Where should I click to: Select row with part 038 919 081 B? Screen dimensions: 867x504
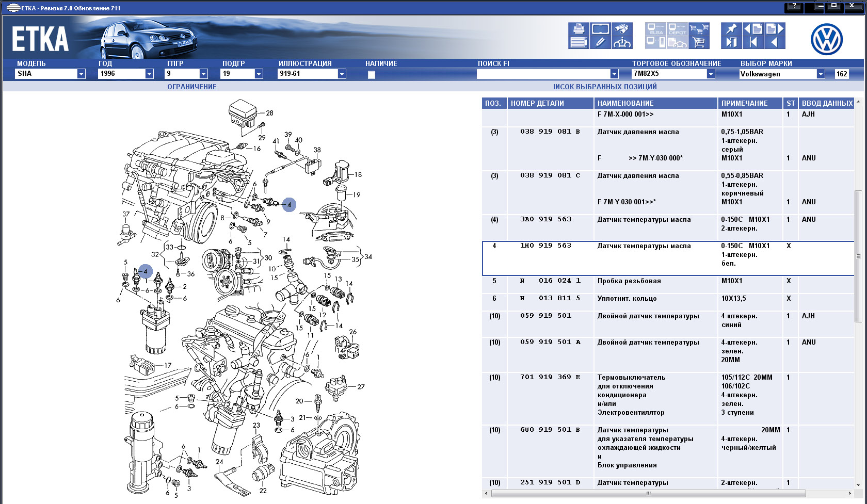tap(668, 149)
